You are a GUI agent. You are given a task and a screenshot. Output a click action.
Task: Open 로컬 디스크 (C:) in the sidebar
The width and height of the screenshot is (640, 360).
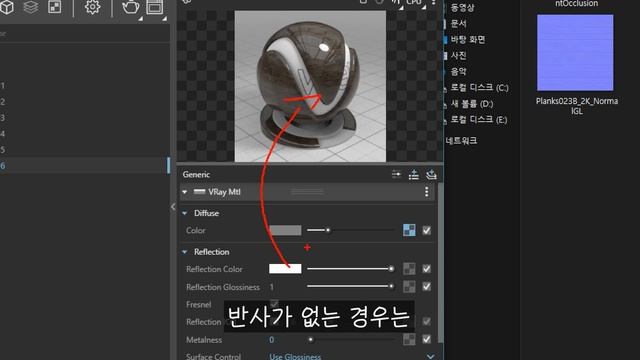(480, 87)
